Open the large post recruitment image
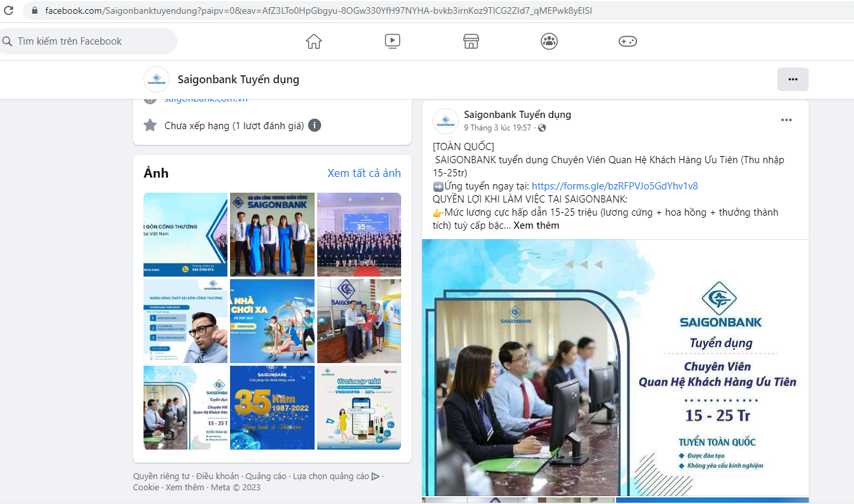 pos(615,368)
